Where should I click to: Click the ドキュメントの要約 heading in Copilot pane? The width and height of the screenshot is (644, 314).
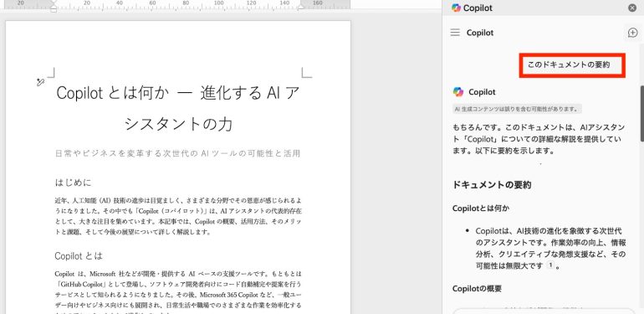[492, 185]
